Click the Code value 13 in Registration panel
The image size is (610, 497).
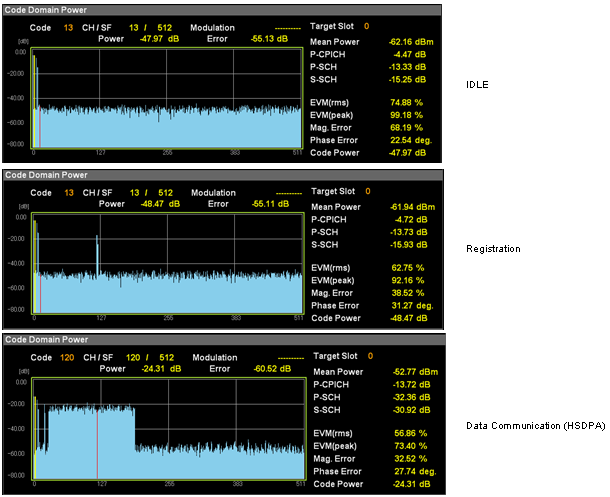point(69,193)
